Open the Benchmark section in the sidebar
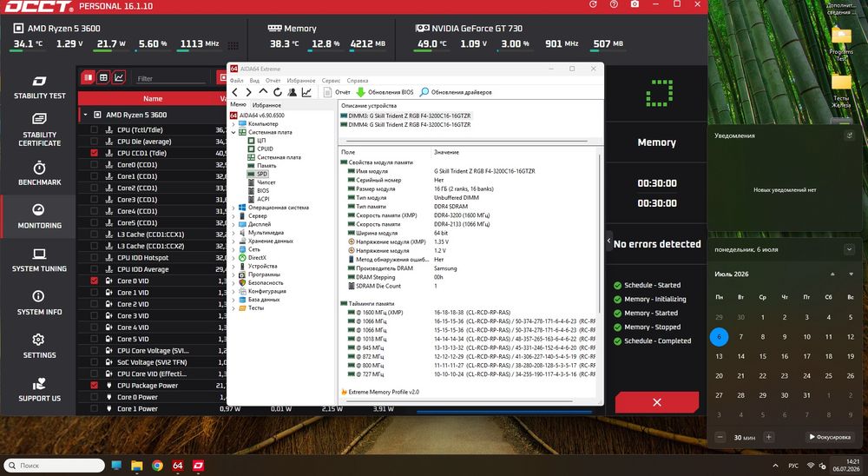 pyautogui.click(x=39, y=174)
